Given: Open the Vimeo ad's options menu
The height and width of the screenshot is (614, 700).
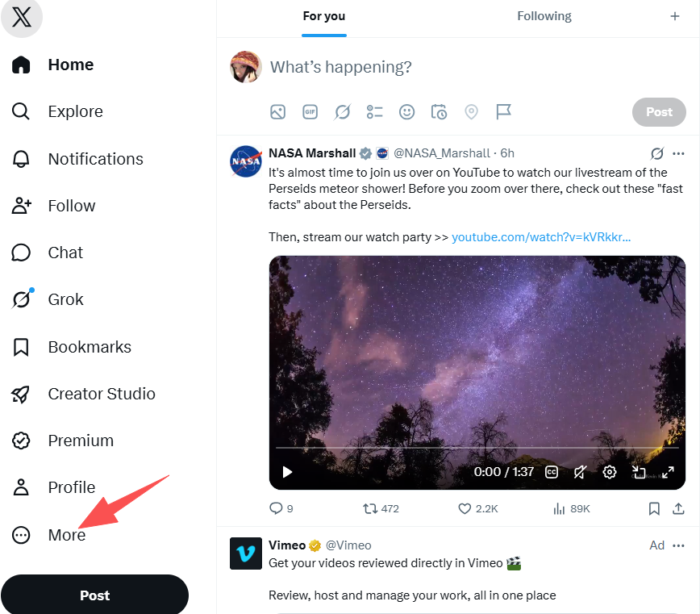Looking at the screenshot, I should coord(678,545).
